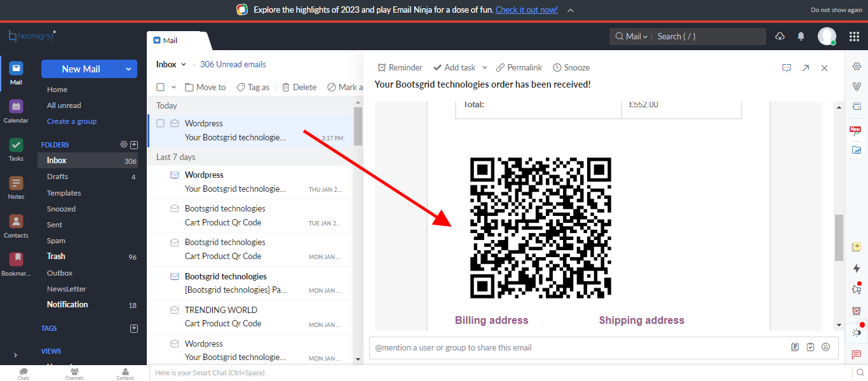Open the Notification folder
This screenshot has height=381, width=868.
(x=88, y=305)
